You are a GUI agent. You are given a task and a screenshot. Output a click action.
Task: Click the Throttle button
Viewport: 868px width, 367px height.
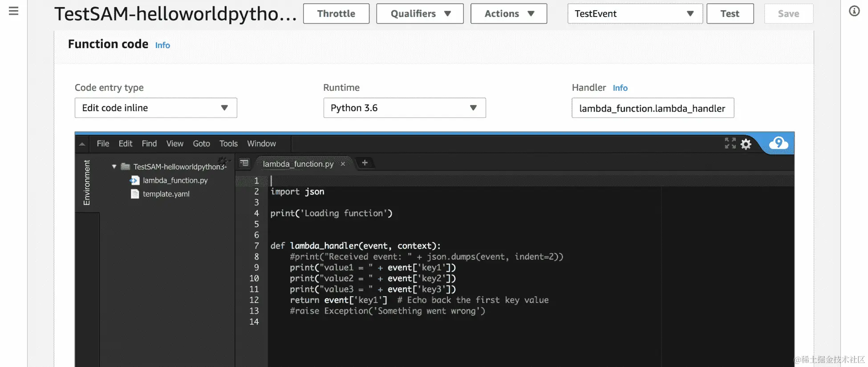click(336, 13)
